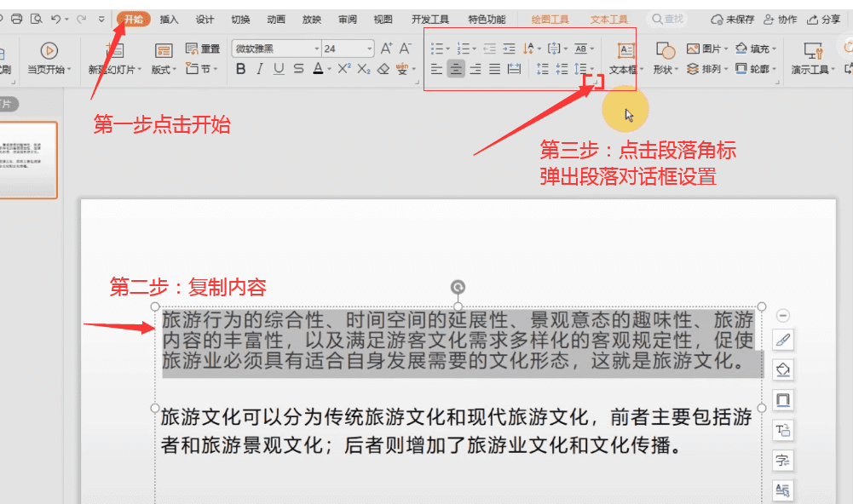Viewport: 853px width, 504px height.
Task: Toggle underline on selected text
Action: 279,69
